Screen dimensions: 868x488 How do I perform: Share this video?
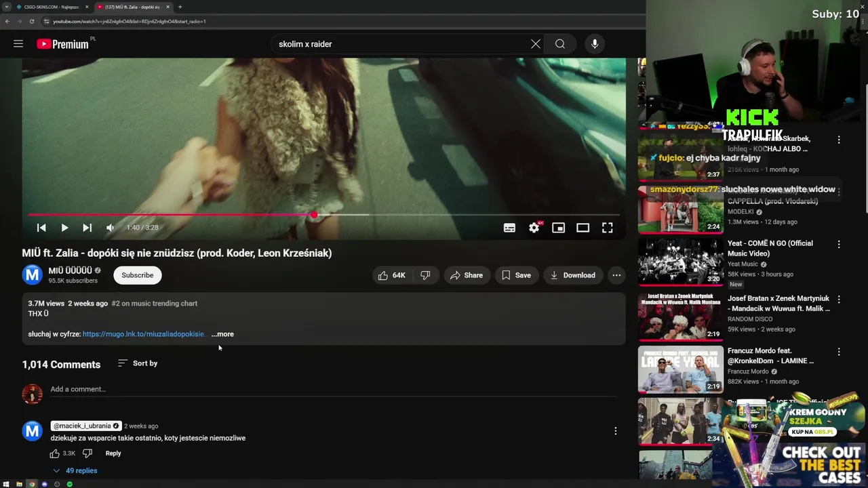[x=467, y=275]
